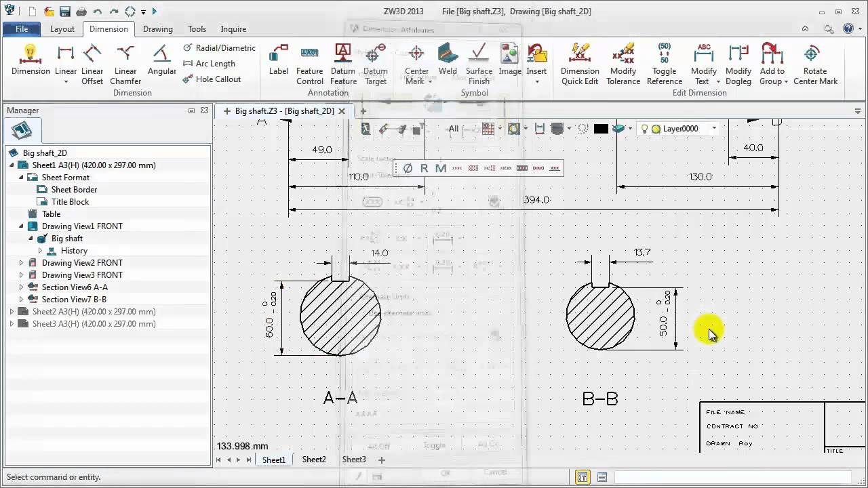Close the Big shaft.Z3 document tab
The width and height of the screenshot is (868, 488).
[x=342, y=111]
